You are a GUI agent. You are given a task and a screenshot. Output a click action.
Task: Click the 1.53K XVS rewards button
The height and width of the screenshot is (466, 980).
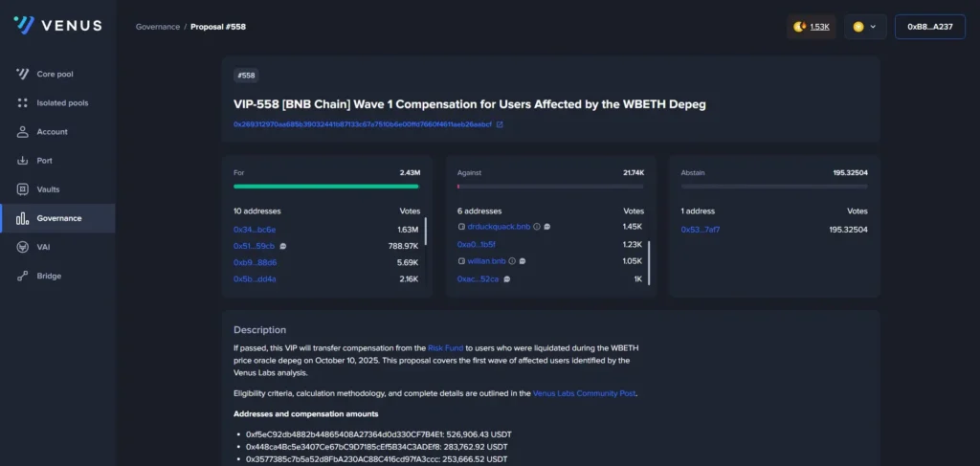(x=811, y=27)
